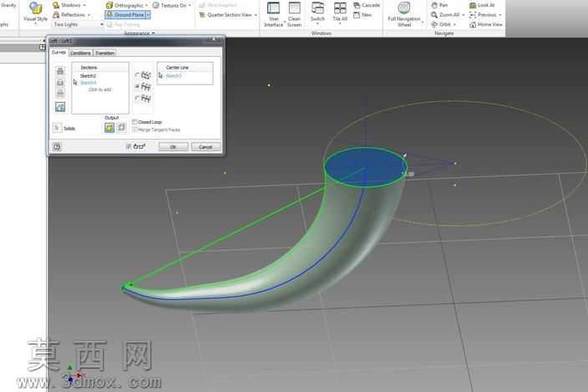
Task: Choose the middle loft method radio button
Action: [x=137, y=87]
